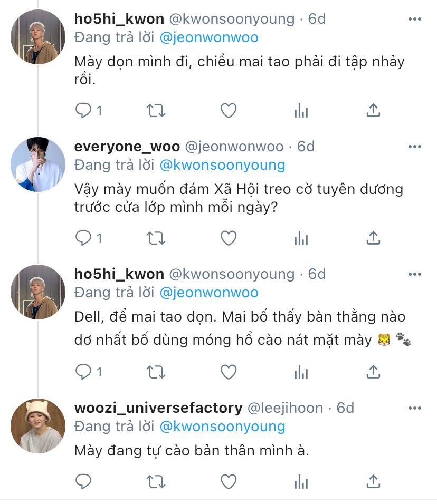
Task: Share the woozi_universefactory tweet
Action: pyautogui.click(x=373, y=481)
